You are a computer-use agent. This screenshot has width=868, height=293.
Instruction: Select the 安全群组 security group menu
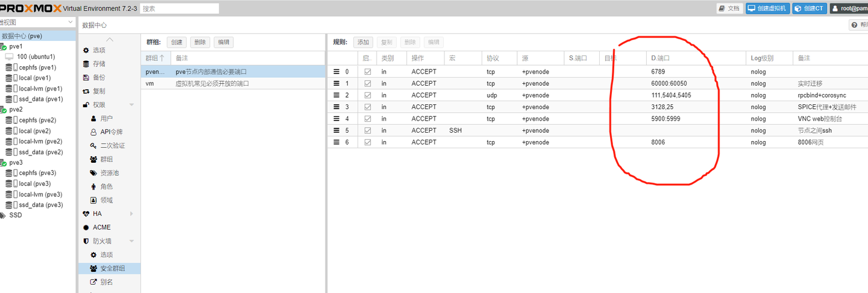click(x=113, y=268)
